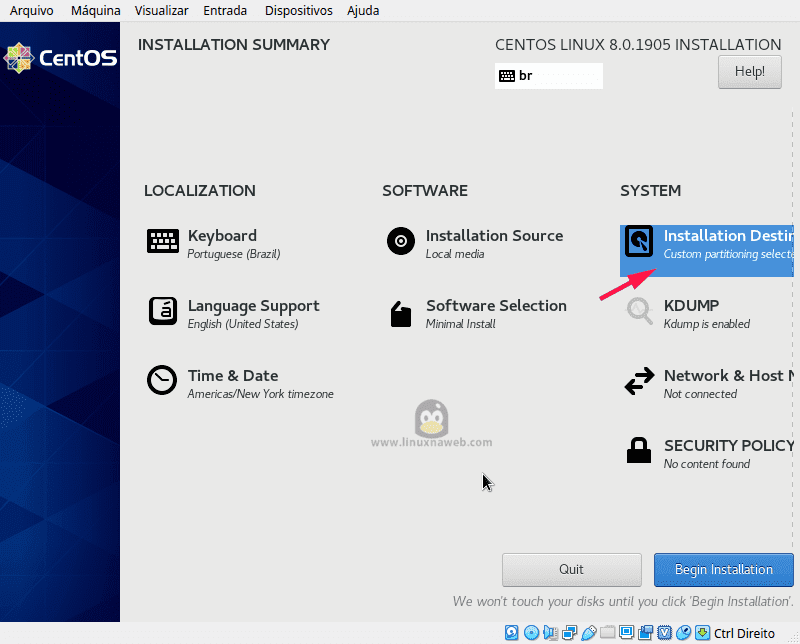This screenshot has height=644, width=800.
Task: Click VirtualBox keyboard capture arrow icon
Action: [703, 633]
